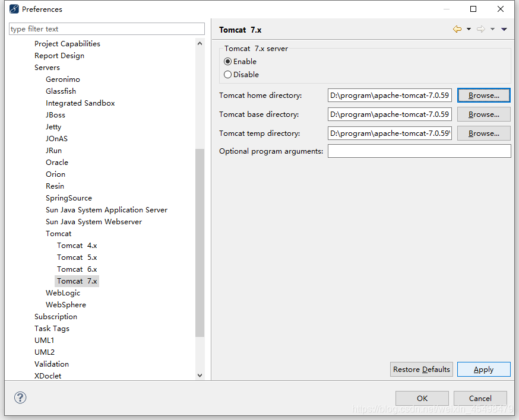Screen dimensions: 519x420
Task: Browse for Tomcat base directory
Action: pos(484,114)
